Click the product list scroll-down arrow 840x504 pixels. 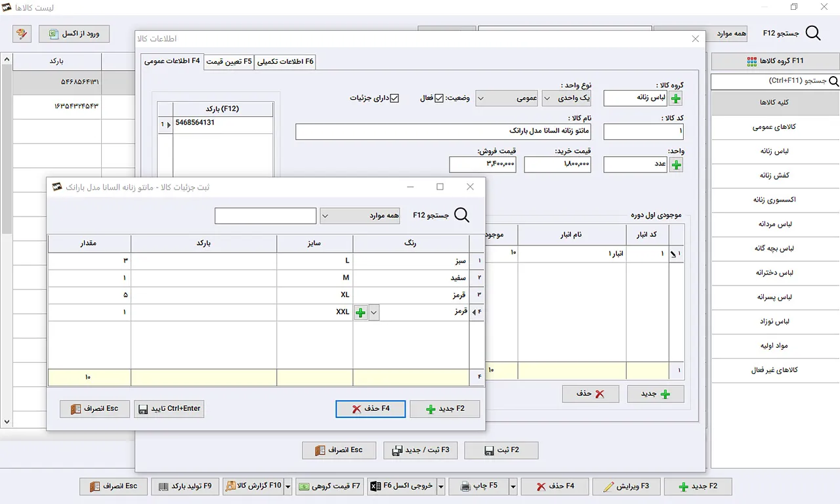[7, 422]
